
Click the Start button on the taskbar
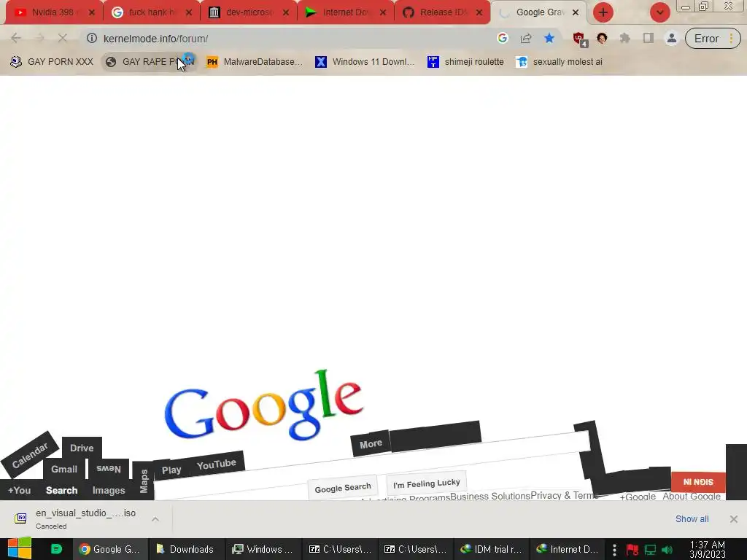tap(19, 549)
